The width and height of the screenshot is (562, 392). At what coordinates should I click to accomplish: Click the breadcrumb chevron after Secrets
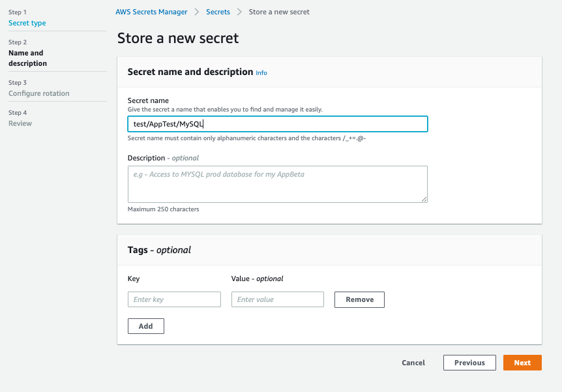point(239,12)
